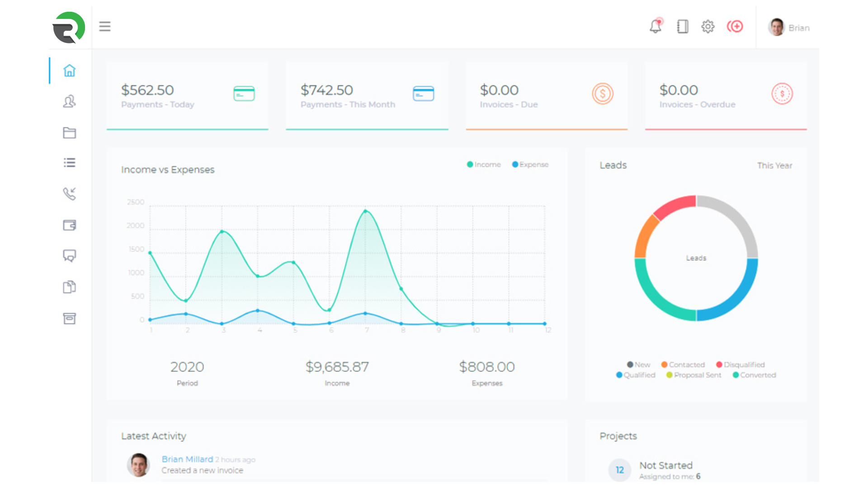Toggle Income series in chart legend
Viewport: 868px width, 488px height.
(x=484, y=164)
